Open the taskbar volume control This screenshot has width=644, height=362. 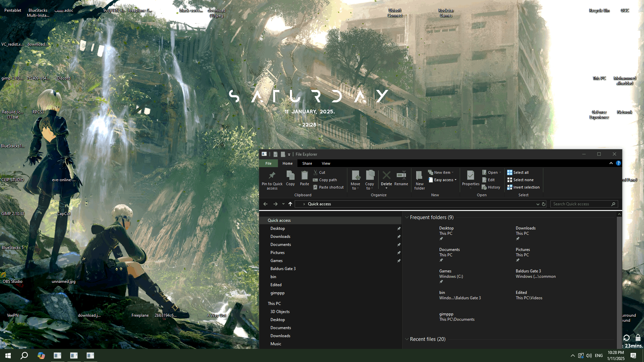tap(589, 356)
